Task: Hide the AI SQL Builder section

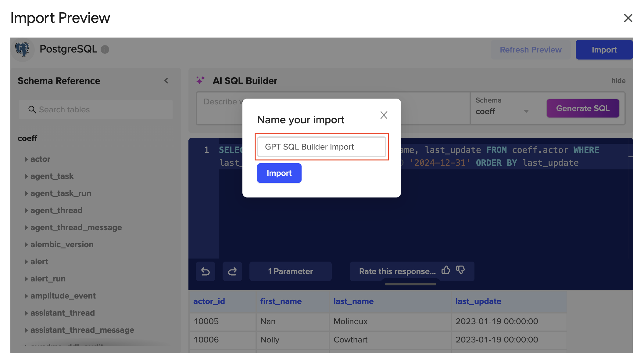Action: tap(618, 81)
